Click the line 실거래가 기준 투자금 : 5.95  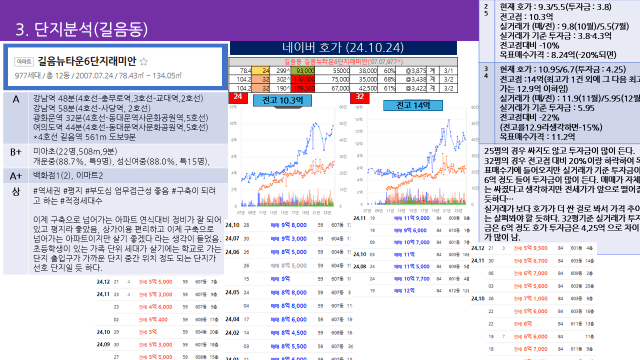pyautogui.click(x=547, y=108)
